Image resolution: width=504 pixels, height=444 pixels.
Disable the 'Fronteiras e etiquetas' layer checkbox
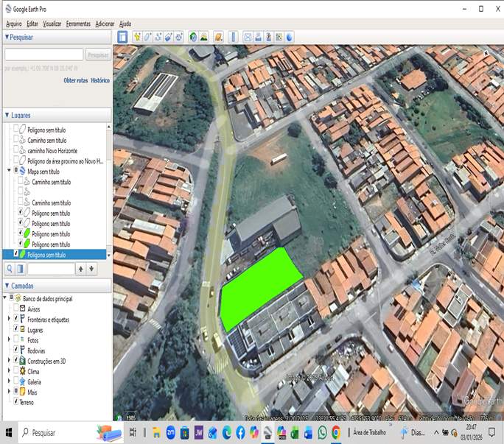pyautogui.click(x=15, y=318)
